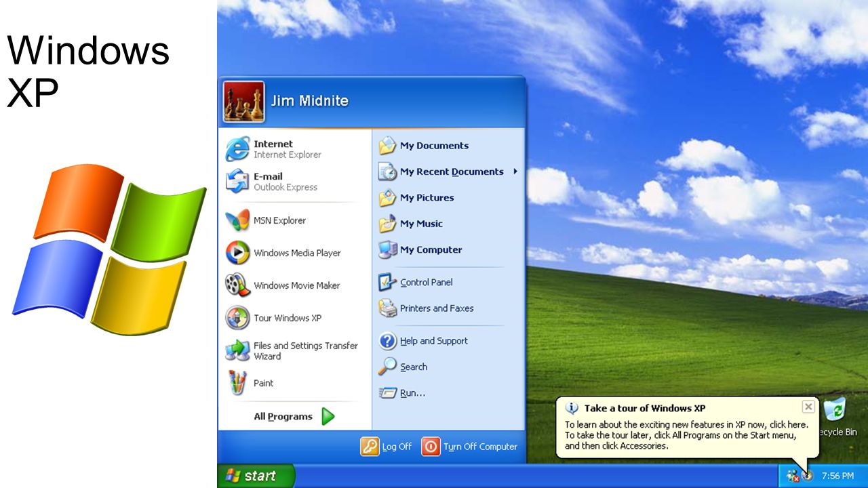868x488 pixels.
Task: Launch Paint from its brush cup icon
Action: [237, 383]
